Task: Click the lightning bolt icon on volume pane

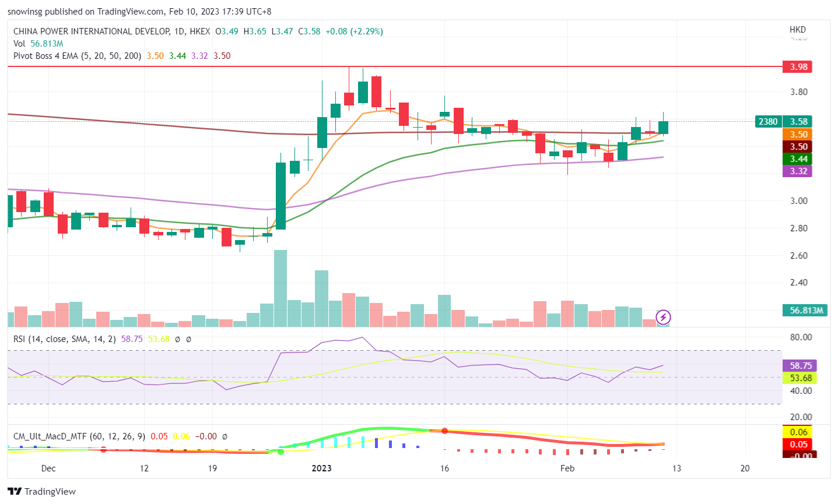Action: 663,318
